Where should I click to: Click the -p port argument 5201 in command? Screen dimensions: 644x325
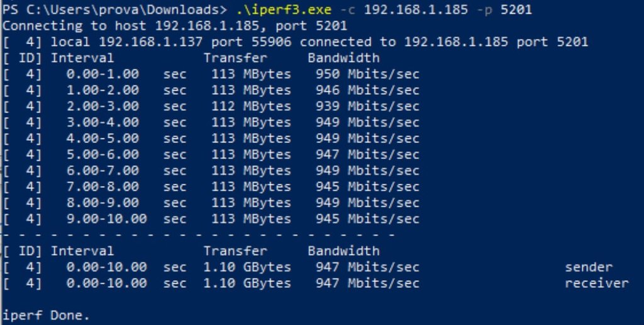tap(519, 10)
